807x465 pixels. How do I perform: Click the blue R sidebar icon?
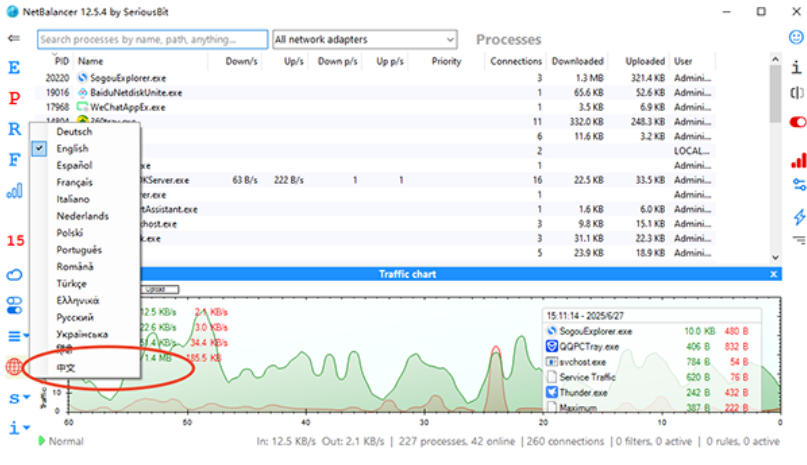(x=14, y=129)
